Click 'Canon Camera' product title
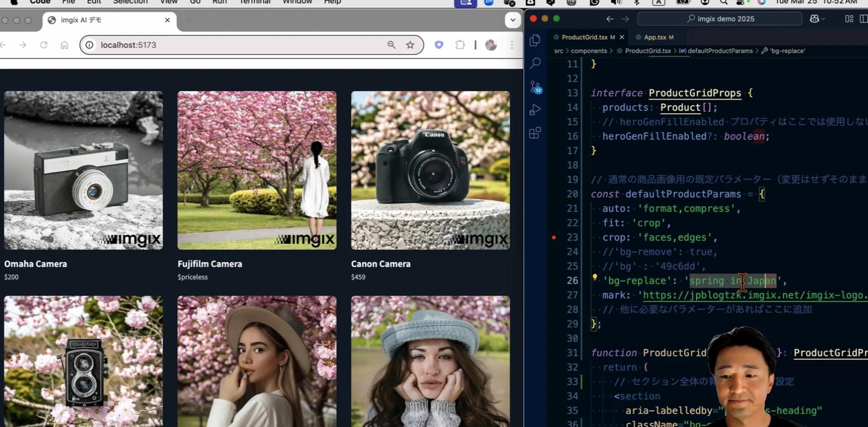 pyautogui.click(x=381, y=264)
